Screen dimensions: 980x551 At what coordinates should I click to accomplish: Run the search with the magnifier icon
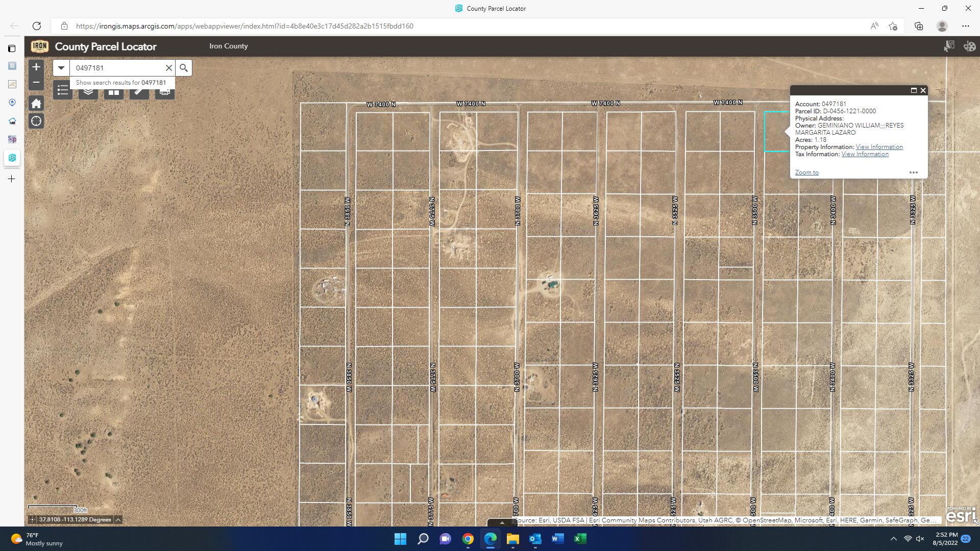(x=183, y=67)
